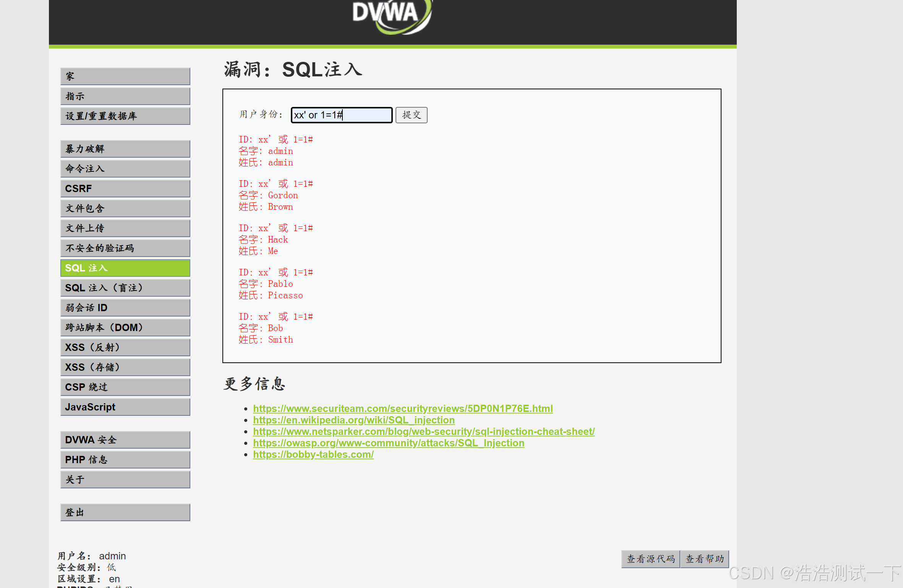This screenshot has width=903, height=588.
Task: Select the CSRF menu item
Action: click(x=125, y=189)
